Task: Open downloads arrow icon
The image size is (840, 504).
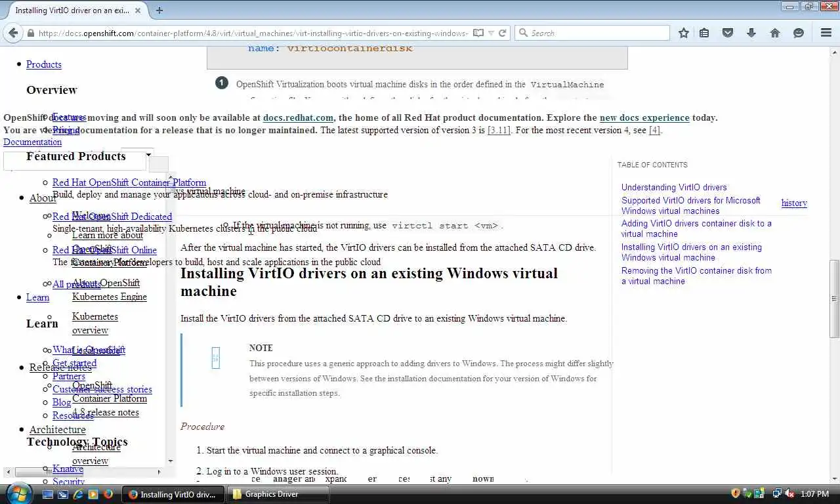Action: 751,33
